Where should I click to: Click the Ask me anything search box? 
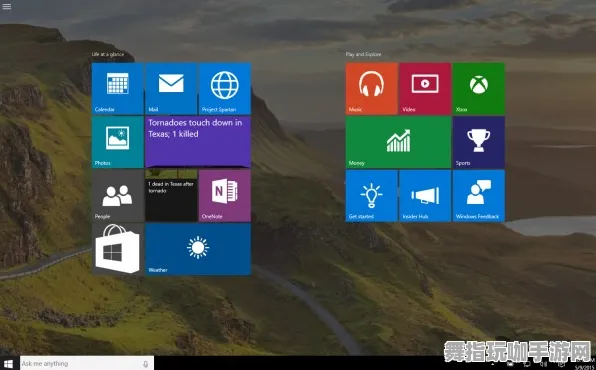click(87, 364)
